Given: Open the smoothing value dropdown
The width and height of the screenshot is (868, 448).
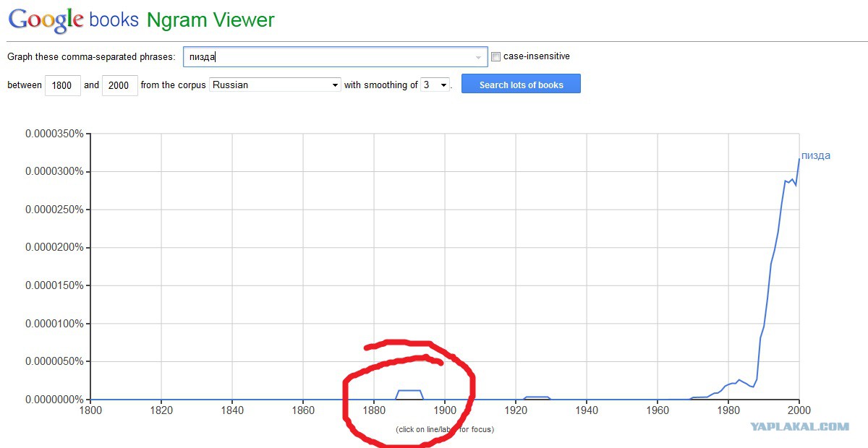Looking at the screenshot, I should [x=435, y=85].
